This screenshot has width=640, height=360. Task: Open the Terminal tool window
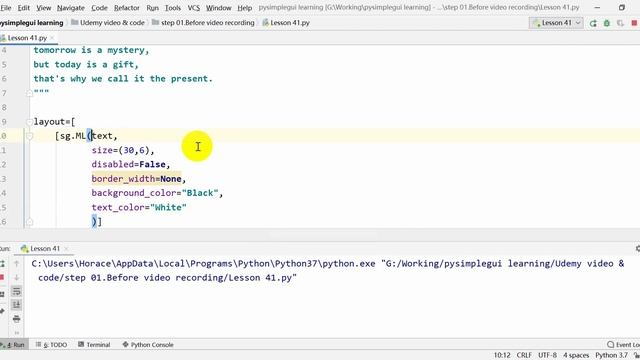[94, 344]
